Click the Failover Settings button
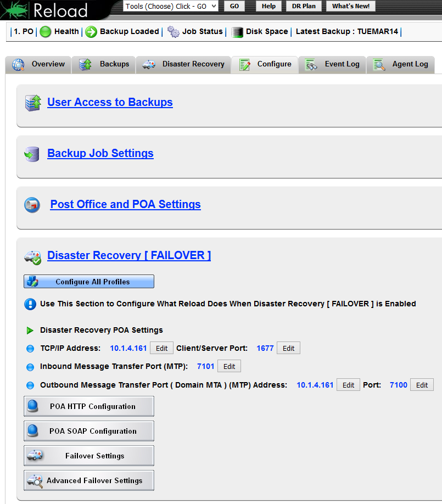 89,456
